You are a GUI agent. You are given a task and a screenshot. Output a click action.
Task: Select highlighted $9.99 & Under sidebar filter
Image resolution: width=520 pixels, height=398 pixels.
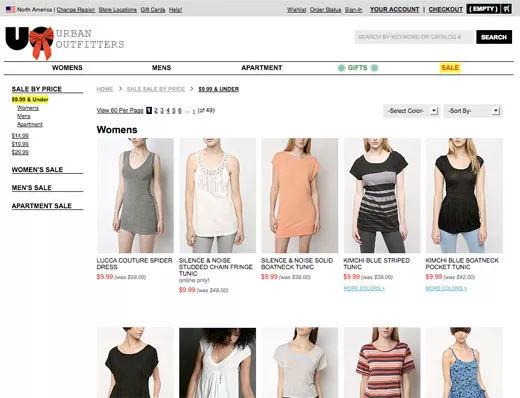[30, 99]
